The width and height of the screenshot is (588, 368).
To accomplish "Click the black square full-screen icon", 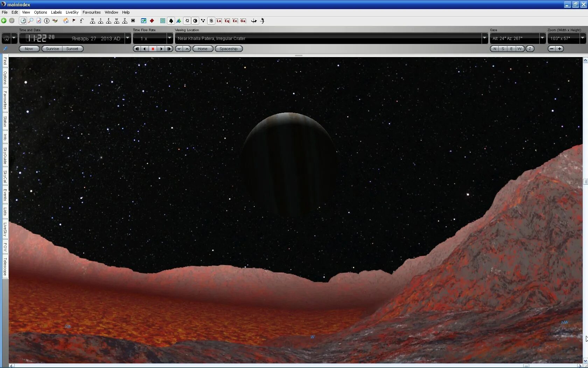I will [133, 21].
